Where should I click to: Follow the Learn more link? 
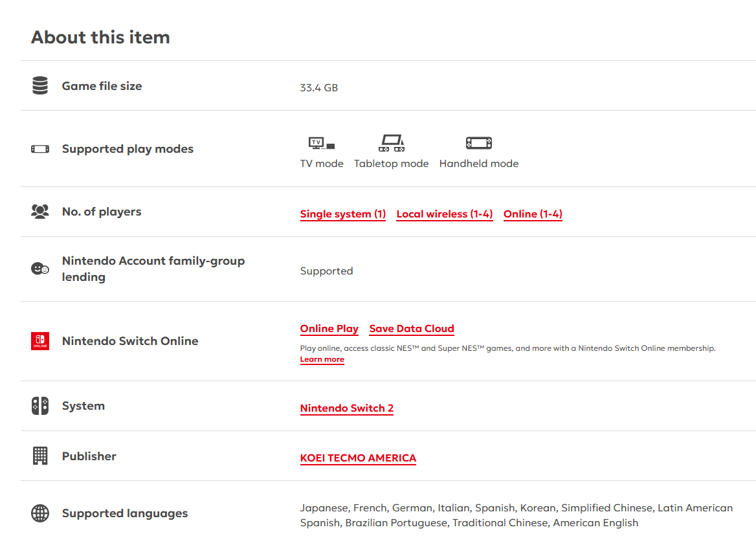(x=322, y=359)
